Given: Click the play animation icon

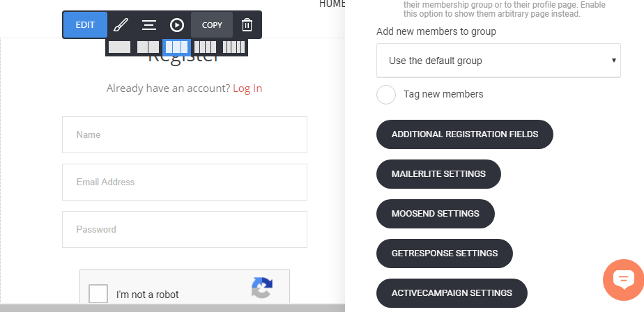Looking at the screenshot, I should pyautogui.click(x=177, y=25).
